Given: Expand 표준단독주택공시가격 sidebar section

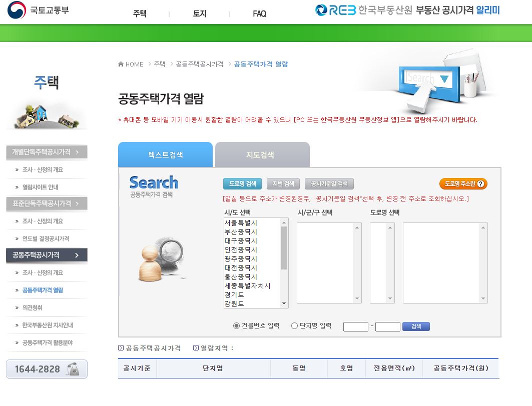Looking at the screenshot, I should pos(47,203).
